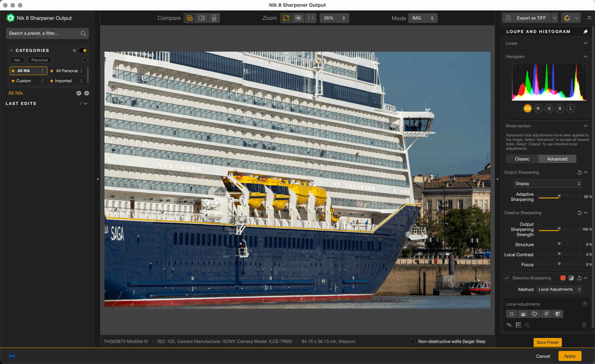Uncheck Selective Sharpening checkbox

507,278
